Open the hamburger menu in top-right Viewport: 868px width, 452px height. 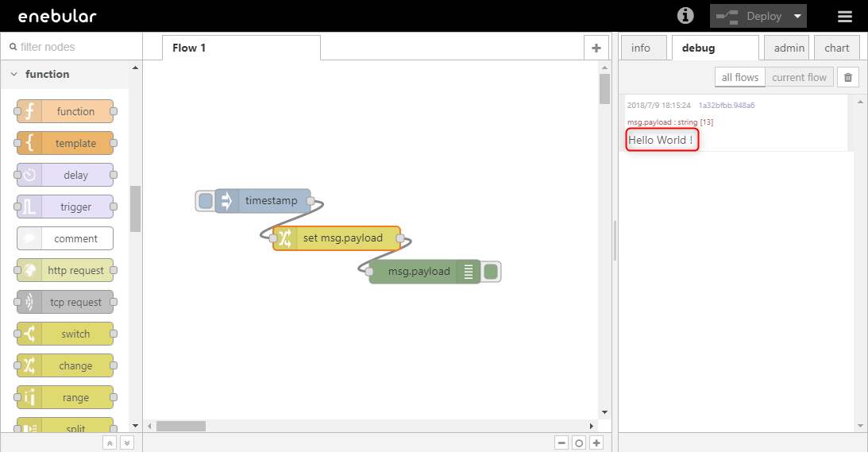(845, 16)
